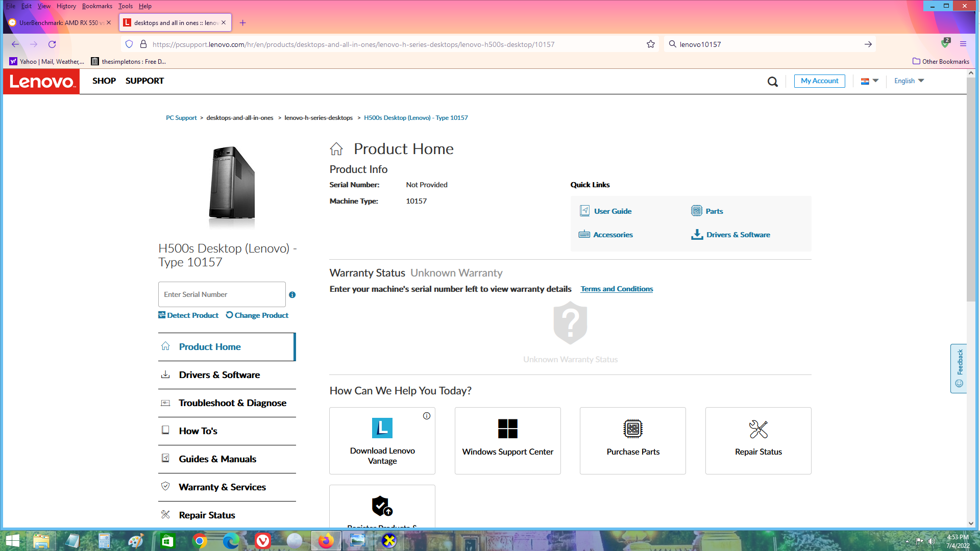The width and height of the screenshot is (980, 551).
Task: Open thesimpletons bookmark
Action: [x=129, y=62]
